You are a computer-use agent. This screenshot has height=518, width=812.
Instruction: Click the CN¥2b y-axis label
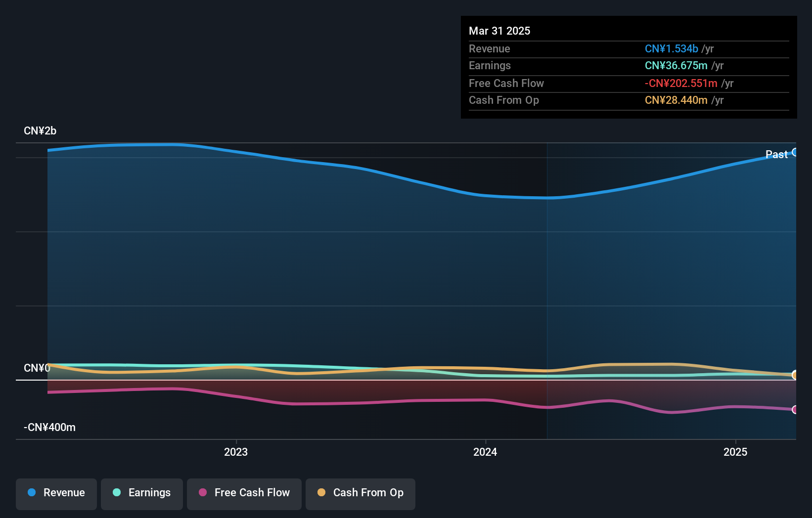(40, 131)
